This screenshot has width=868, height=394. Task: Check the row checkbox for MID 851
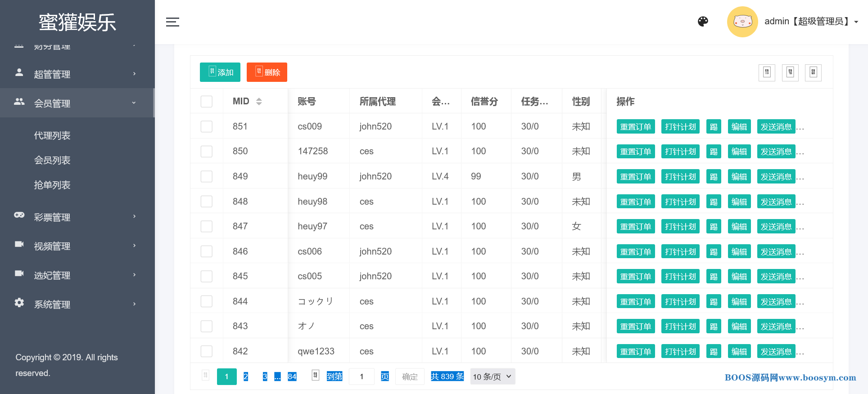pos(206,126)
